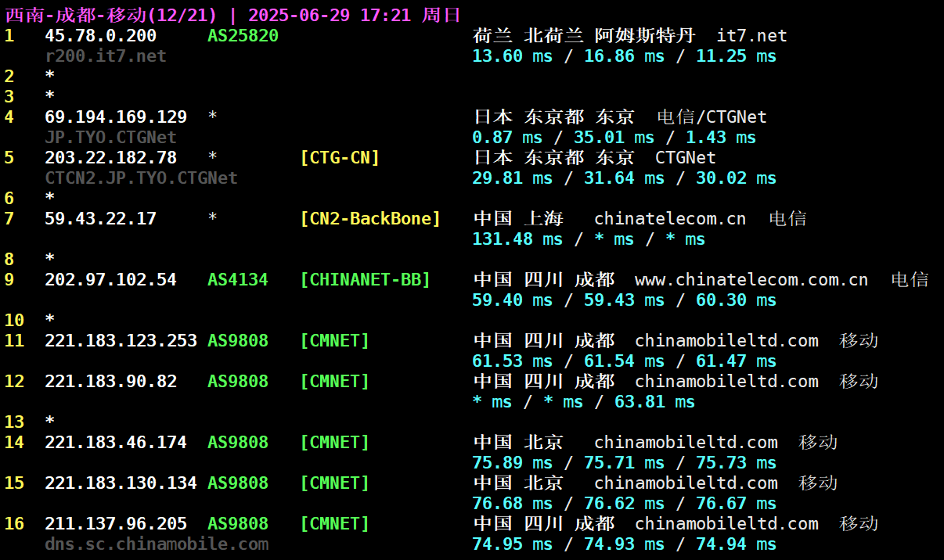
Task: Select the latency value 75.89 ms
Action: click(513, 463)
